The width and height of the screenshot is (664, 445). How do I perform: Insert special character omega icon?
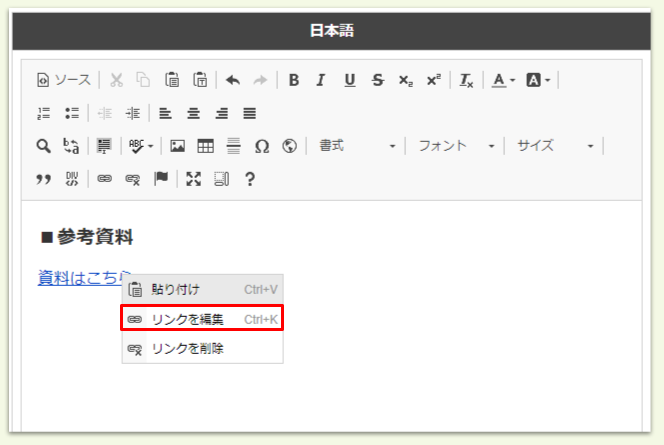tap(262, 146)
